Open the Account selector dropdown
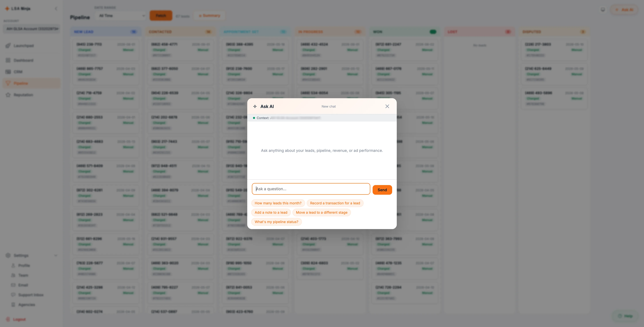This screenshot has width=644, height=327. [32, 29]
